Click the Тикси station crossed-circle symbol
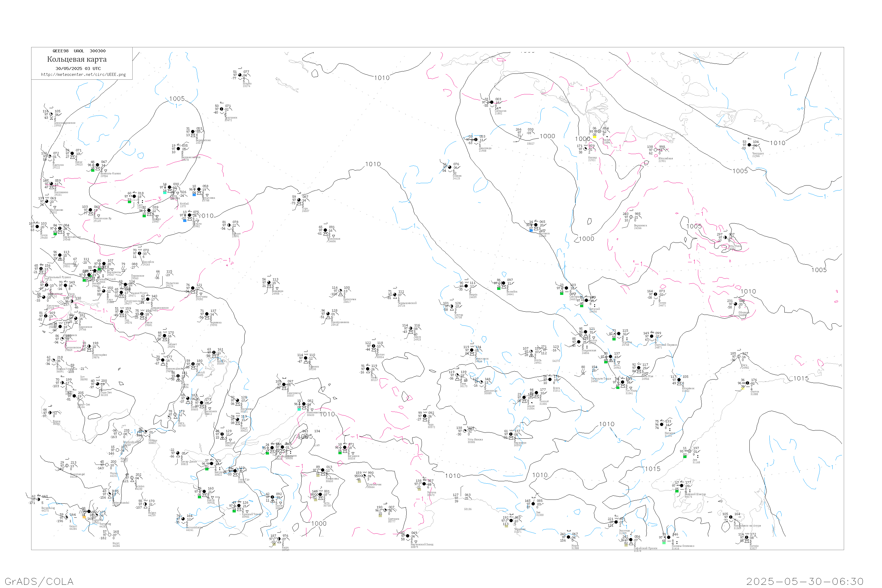The width and height of the screenshot is (882, 588). click(x=599, y=132)
